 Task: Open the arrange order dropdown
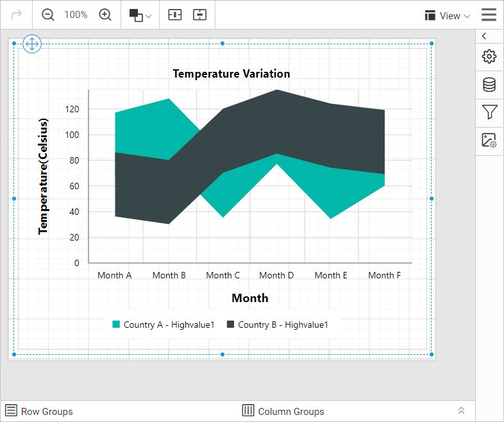click(x=140, y=15)
